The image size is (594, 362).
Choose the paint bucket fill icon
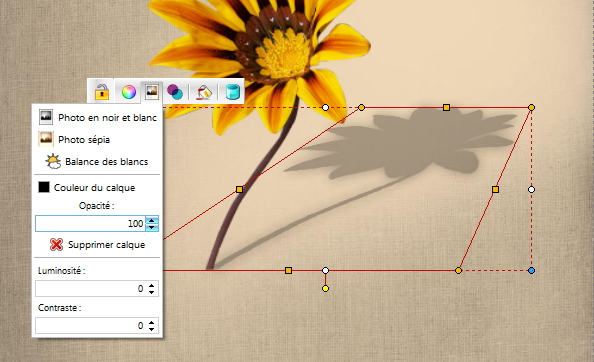click(x=204, y=92)
